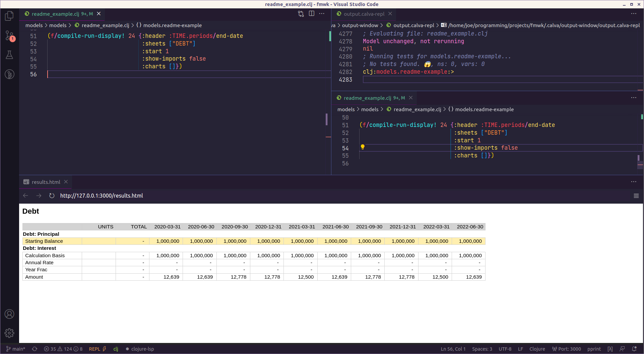Close the output.calva-repl tab
644x354 pixels.
click(390, 14)
